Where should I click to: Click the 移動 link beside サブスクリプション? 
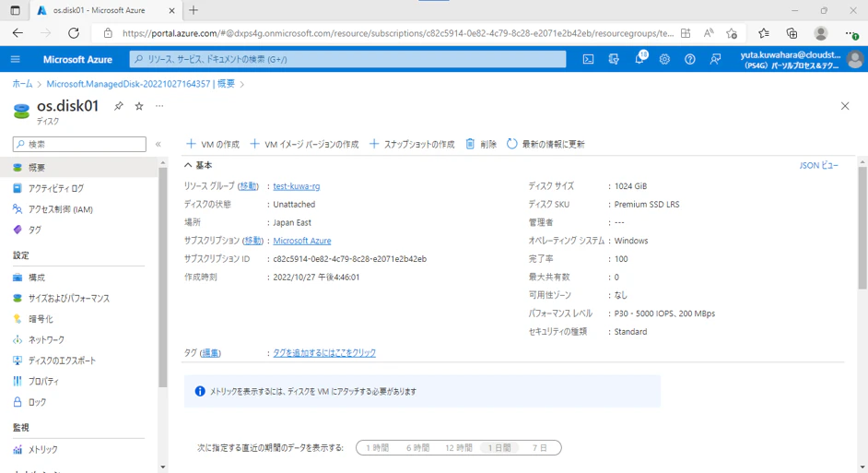coord(253,241)
